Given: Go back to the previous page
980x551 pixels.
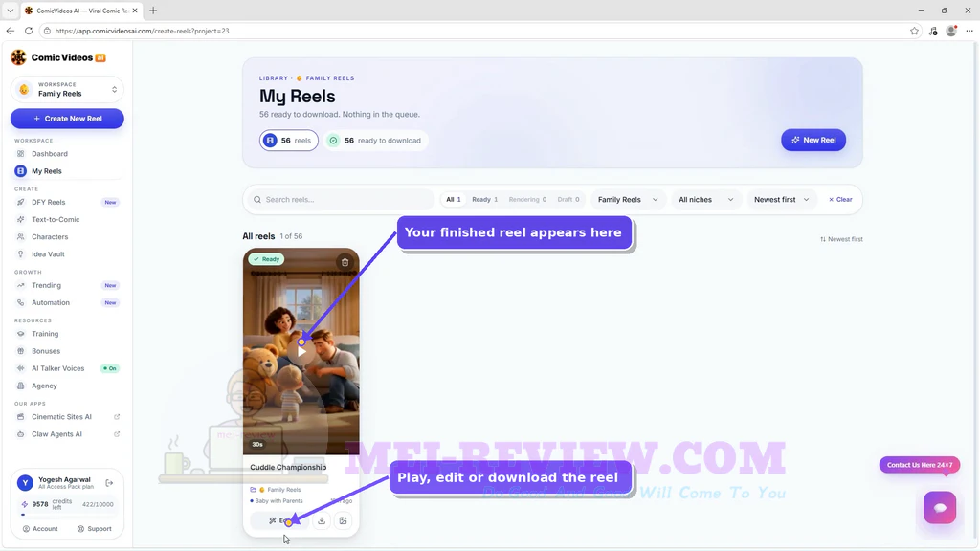Looking at the screenshot, I should click(11, 31).
